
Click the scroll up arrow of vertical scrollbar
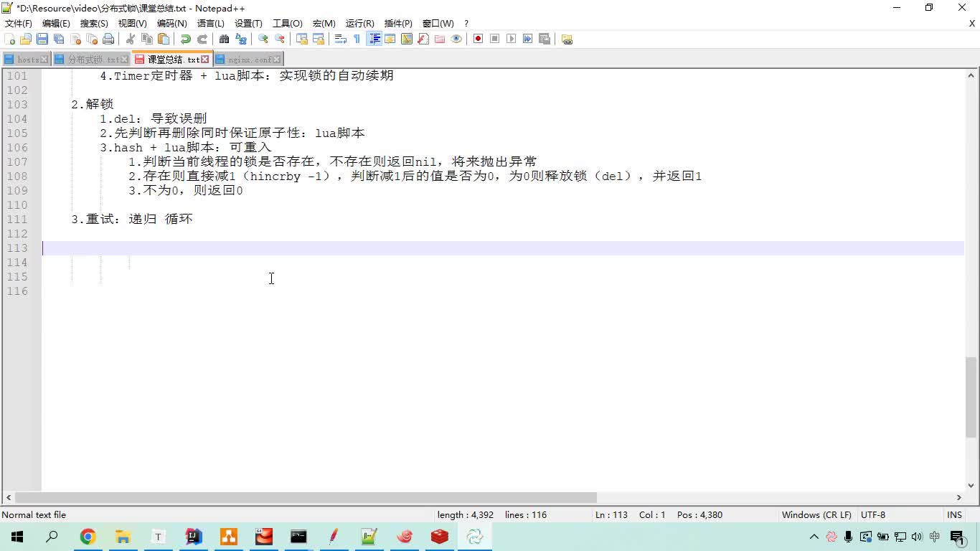pos(971,75)
